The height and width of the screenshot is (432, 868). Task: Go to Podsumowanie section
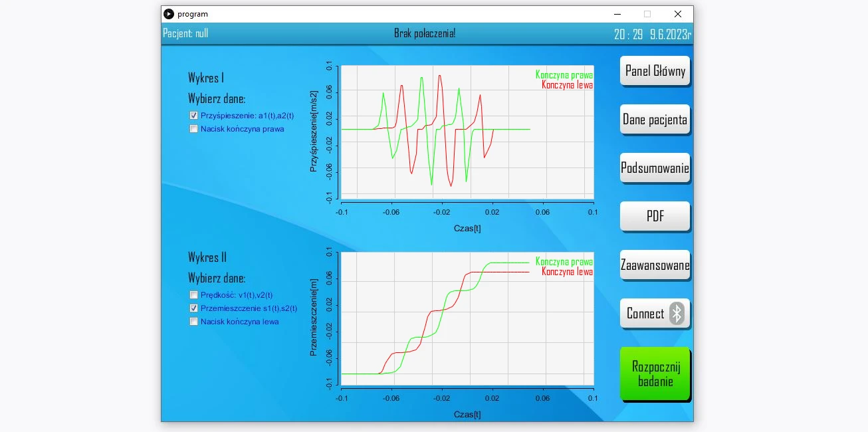pyautogui.click(x=655, y=168)
